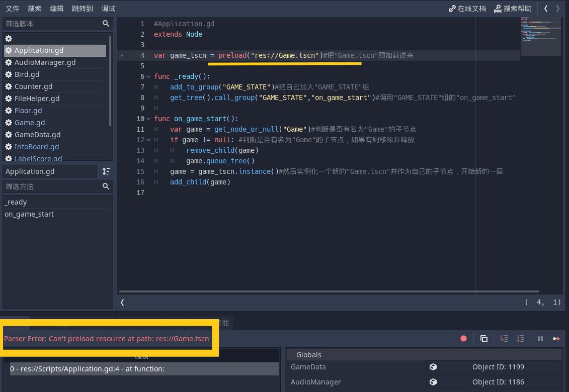Image resolution: width=569 pixels, height=392 pixels.
Task: Select Application.gd in the script list
Action: tap(55, 50)
